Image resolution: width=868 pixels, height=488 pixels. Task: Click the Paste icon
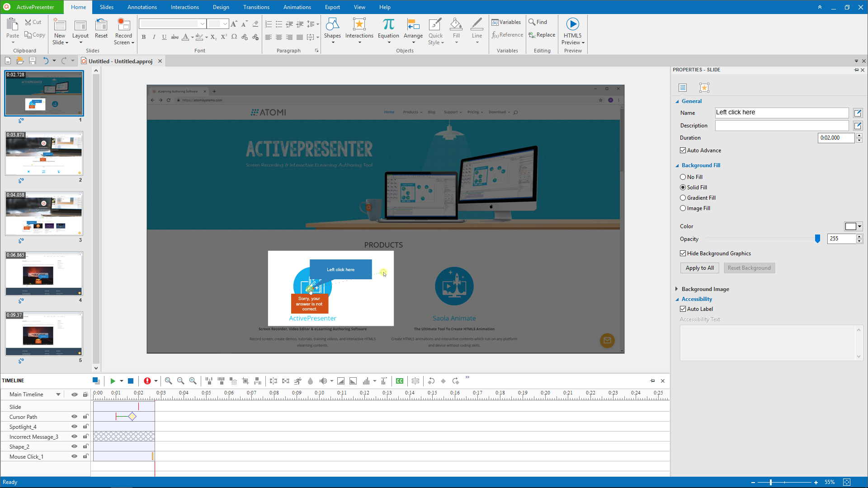click(13, 24)
